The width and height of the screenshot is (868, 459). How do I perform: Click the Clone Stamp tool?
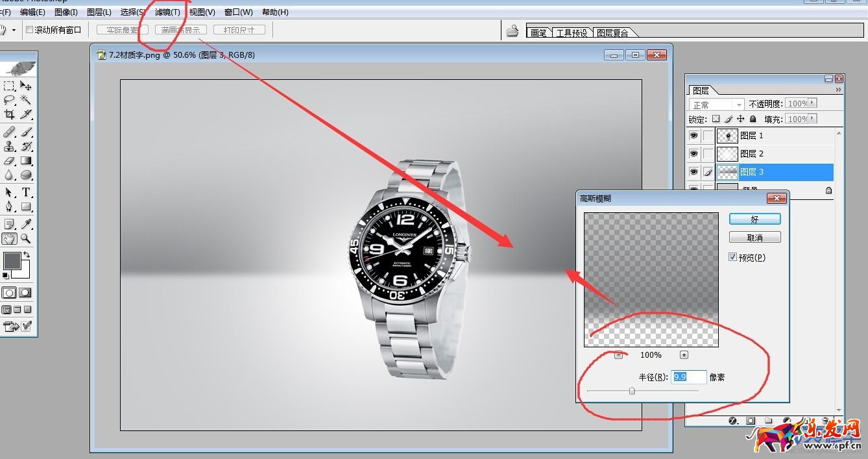(x=9, y=146)
